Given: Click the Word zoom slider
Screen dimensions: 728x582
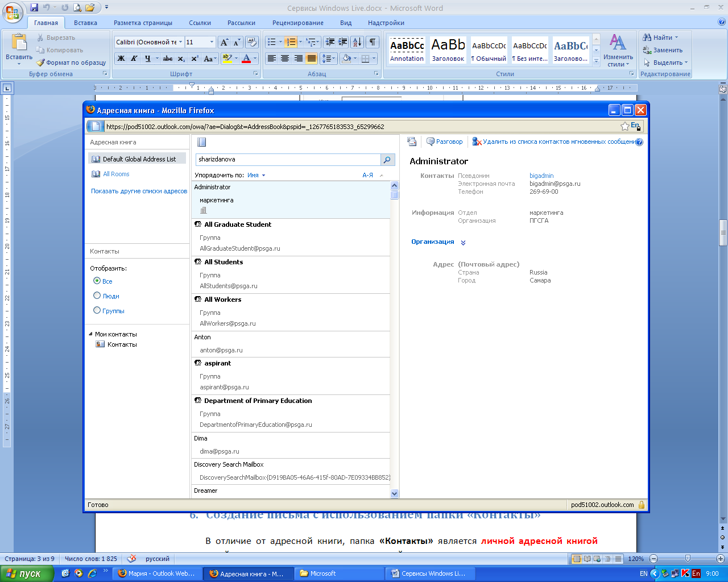Looking at the screenshot, I should (x=688, y=559).
